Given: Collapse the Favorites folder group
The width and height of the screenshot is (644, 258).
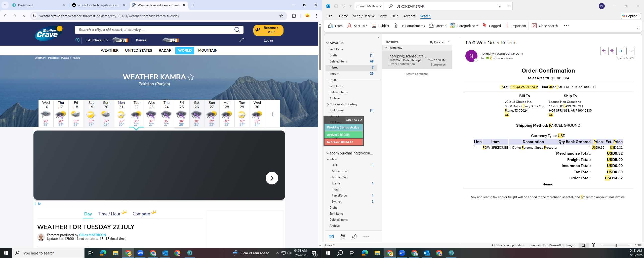Looking at the screenshot, I should coord(328,43).
